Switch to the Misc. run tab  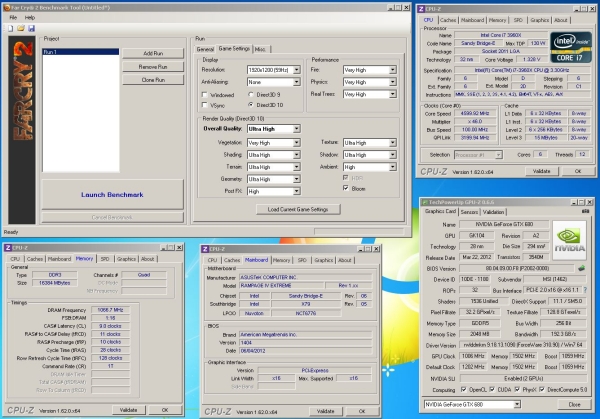[x=261, y=49]
